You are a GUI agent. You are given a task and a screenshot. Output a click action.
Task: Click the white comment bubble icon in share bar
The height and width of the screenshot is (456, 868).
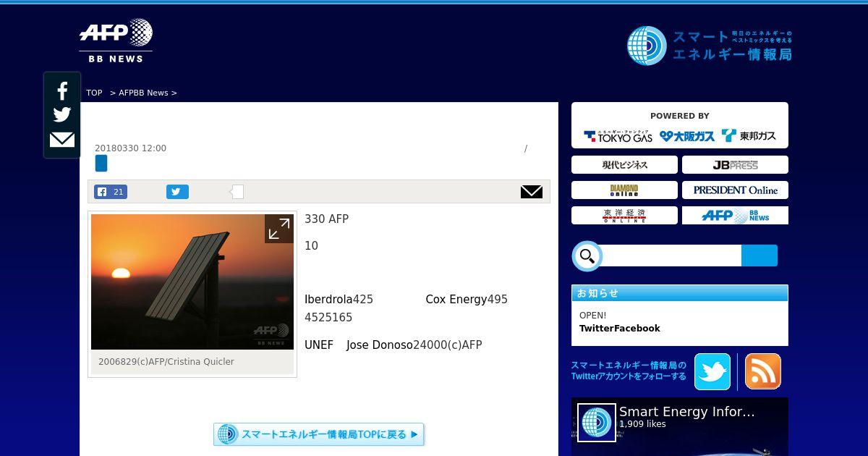click(237, 192)
